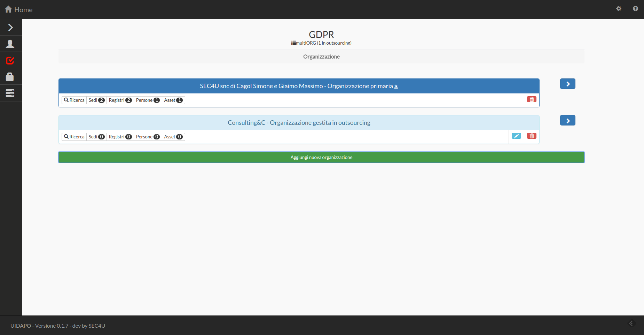Select the Organizzazione tab
Viewport: 644px width, 335px height.
[x=321, y=56]
